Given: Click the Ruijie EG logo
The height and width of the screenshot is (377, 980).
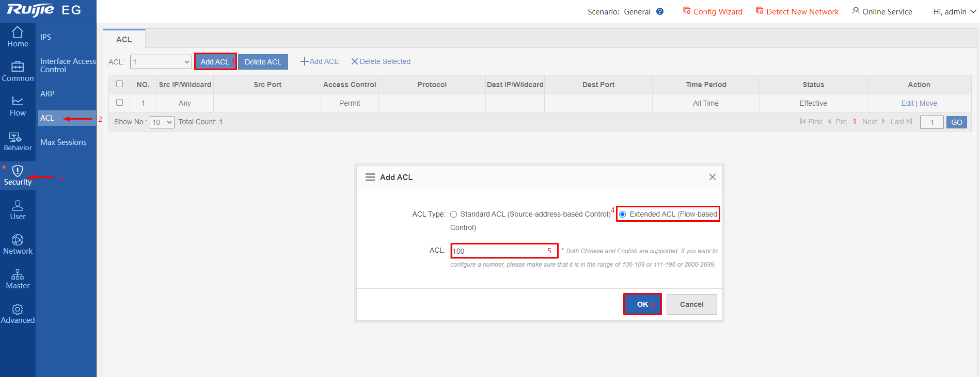Looking at the screenshot, I should pyautogui.click(x=44, y=10).
